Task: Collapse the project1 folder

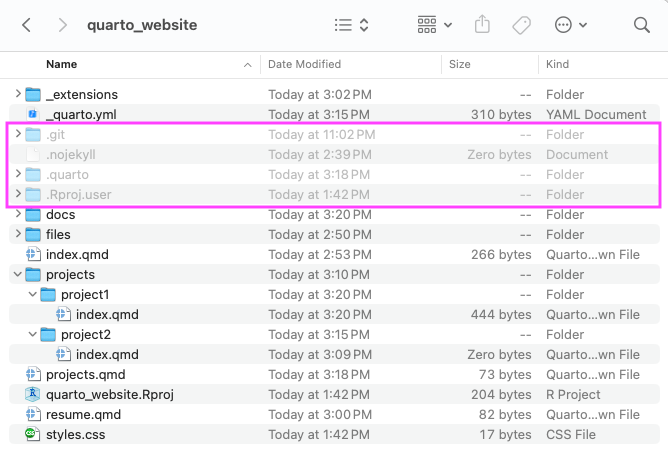Action: 32,294
